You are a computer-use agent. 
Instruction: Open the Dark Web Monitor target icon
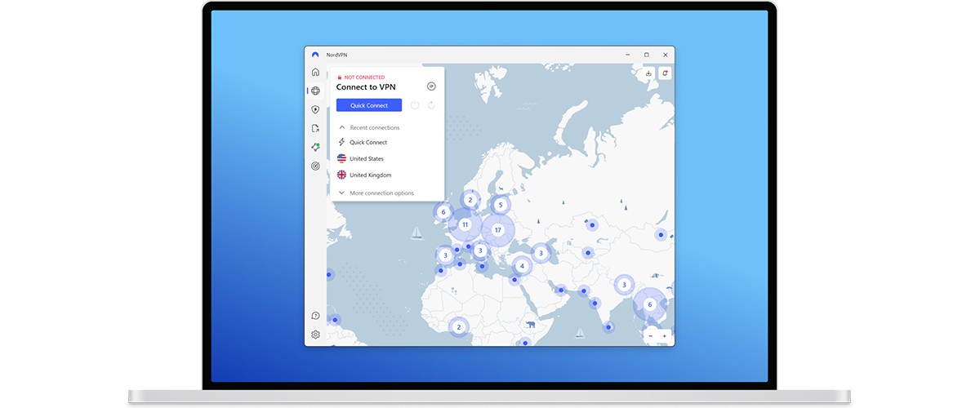315,166
